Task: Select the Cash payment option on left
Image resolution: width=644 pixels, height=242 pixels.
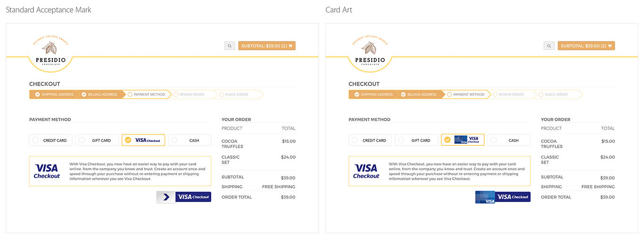Action: tap(190, 140)
